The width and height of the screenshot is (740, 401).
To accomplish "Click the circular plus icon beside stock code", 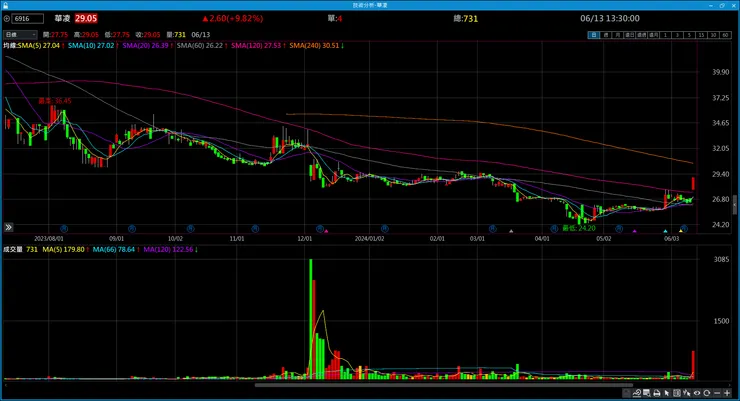I will (7, 18).
